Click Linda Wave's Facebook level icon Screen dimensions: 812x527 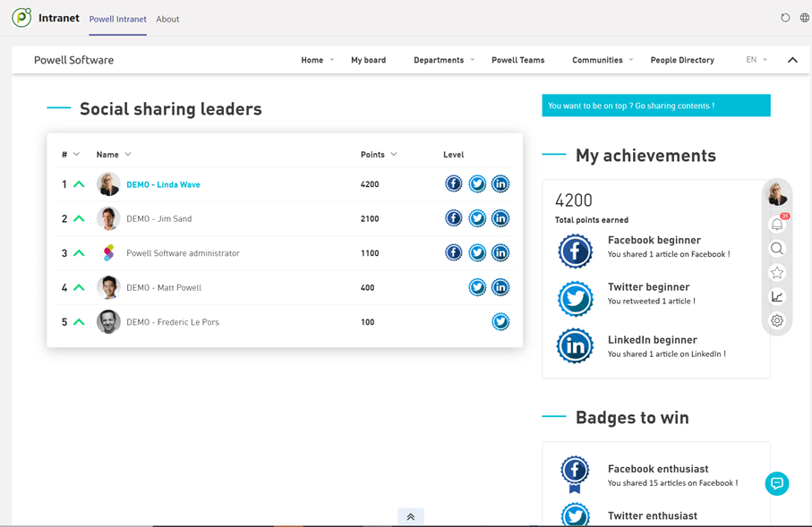tap(454, 183)
